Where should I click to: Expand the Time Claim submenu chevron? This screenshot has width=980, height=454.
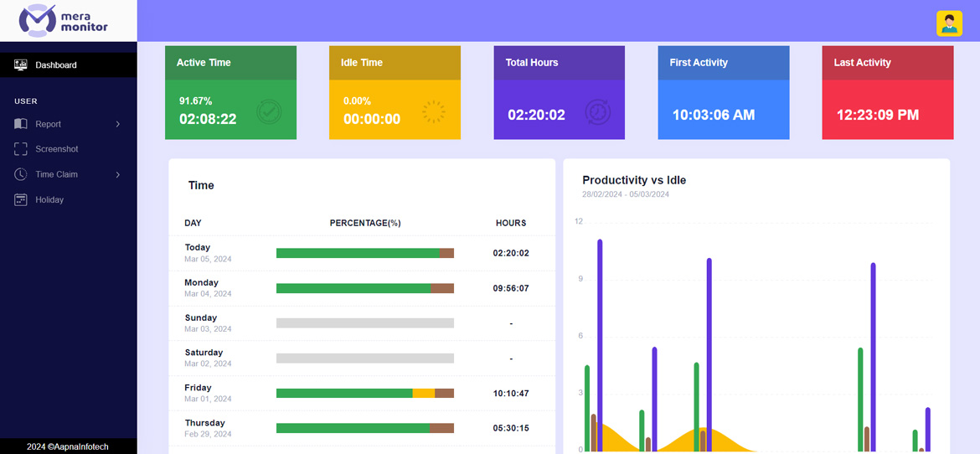[x=117, y=175]
